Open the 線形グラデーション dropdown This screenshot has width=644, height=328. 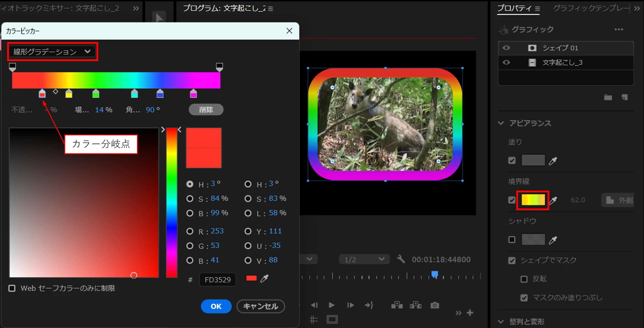tap(52, 52)
